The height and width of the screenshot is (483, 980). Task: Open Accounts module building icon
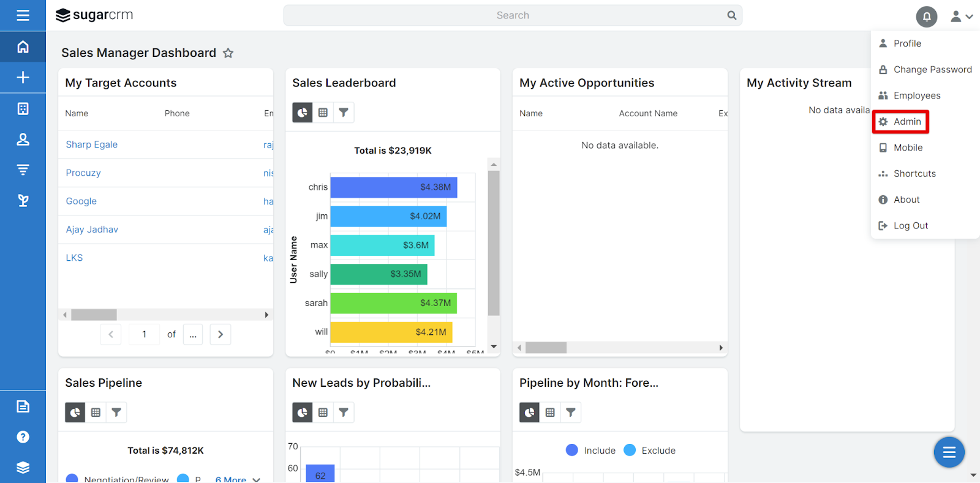point(23,108)
